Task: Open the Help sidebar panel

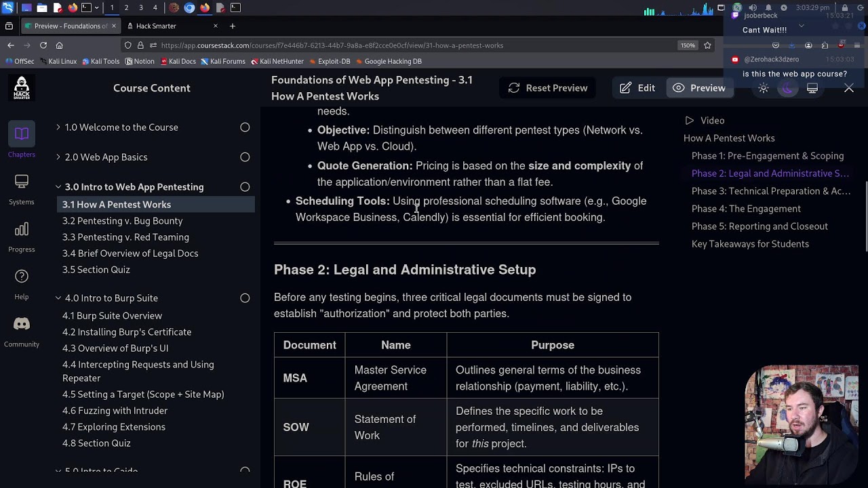Action: pos(22,284)
